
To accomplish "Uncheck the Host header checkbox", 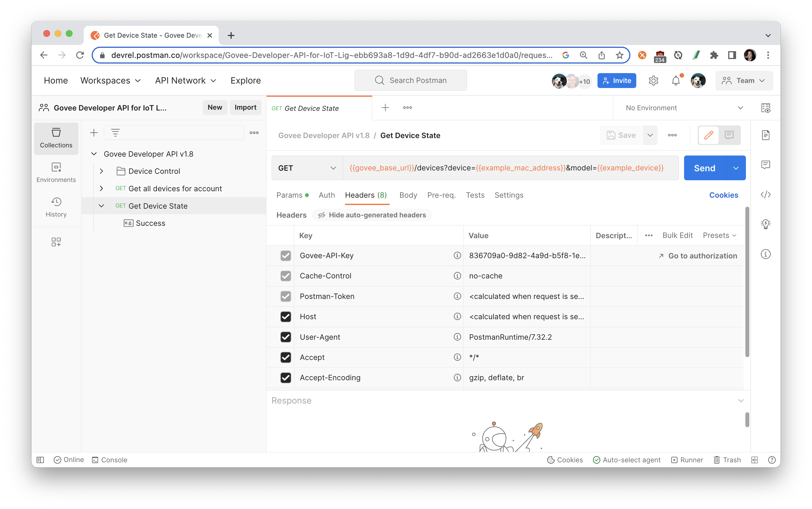I will click(286, 317).
